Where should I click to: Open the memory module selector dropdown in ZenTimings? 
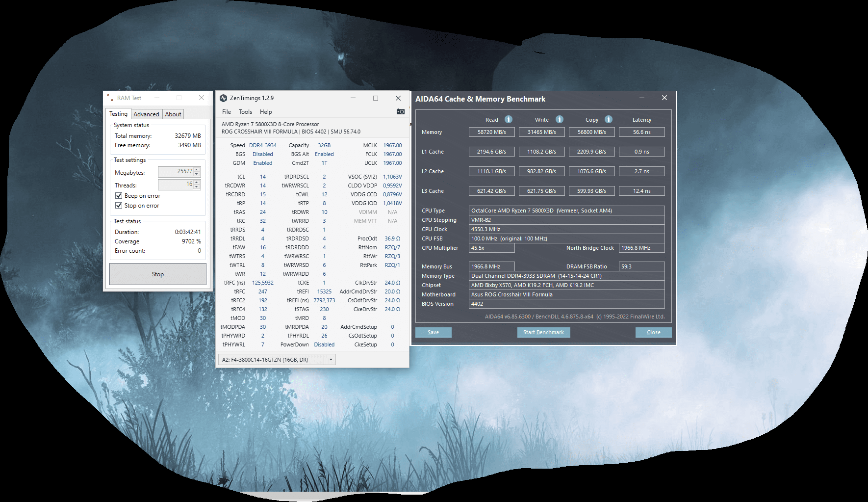[x=277, y=360]
